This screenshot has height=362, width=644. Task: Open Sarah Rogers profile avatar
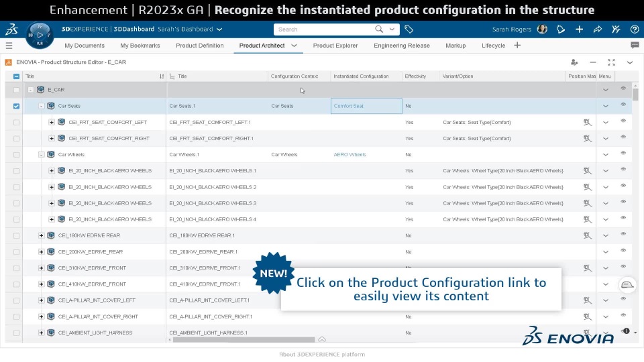(542, 29)
